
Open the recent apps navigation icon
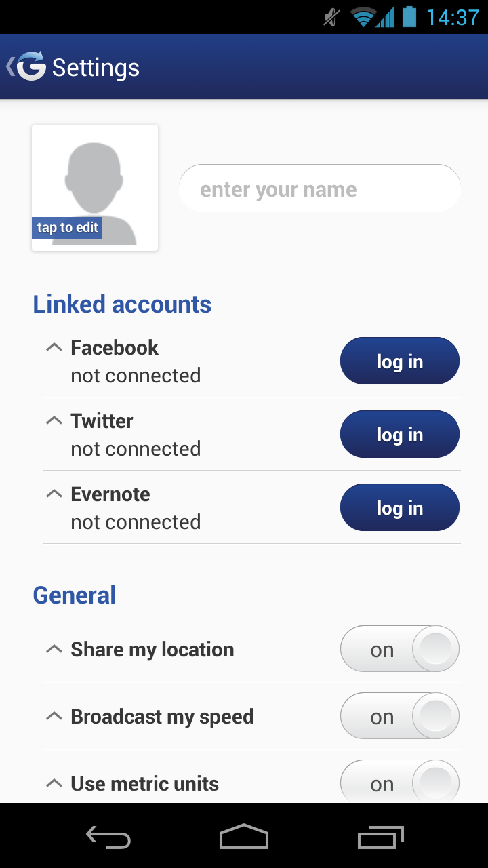coord(380,837)
